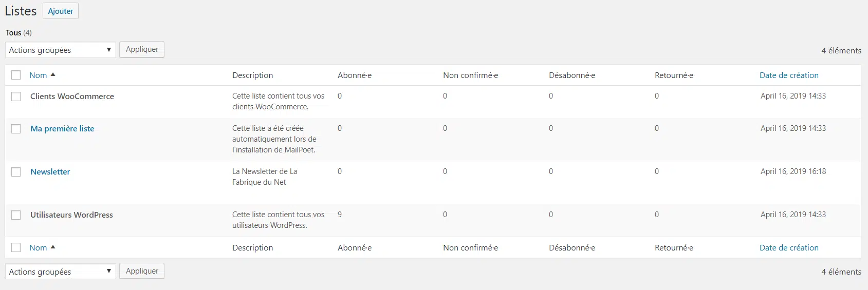The image size is (868, 290).
Task: Open the bottom Actions groupées dropdown
Action: coord(60,272)
